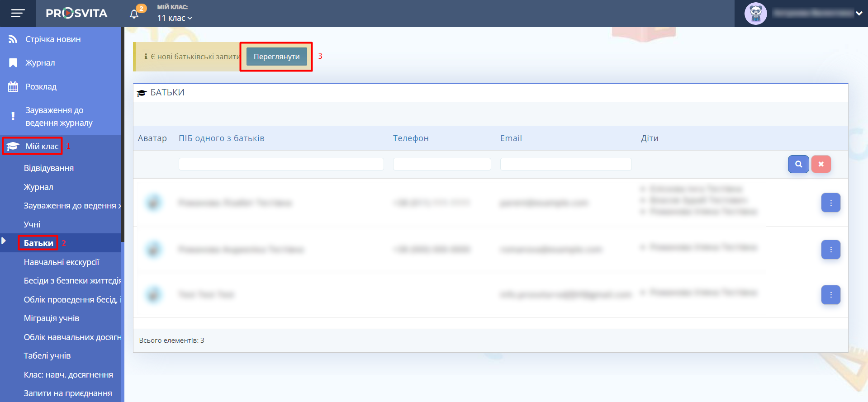
Task: Click the Email filter input field
Action: tap(565, 164)
